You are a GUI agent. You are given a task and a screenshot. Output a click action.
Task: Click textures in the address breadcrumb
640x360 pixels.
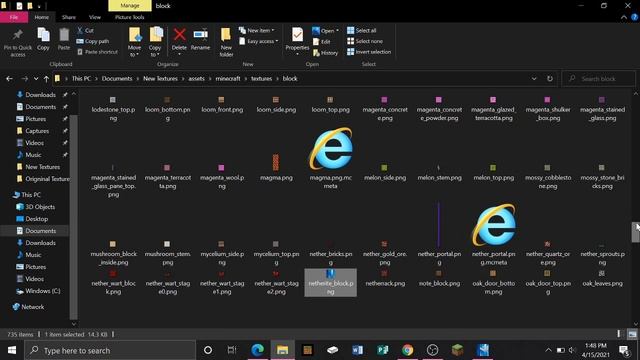coord(261,79)
